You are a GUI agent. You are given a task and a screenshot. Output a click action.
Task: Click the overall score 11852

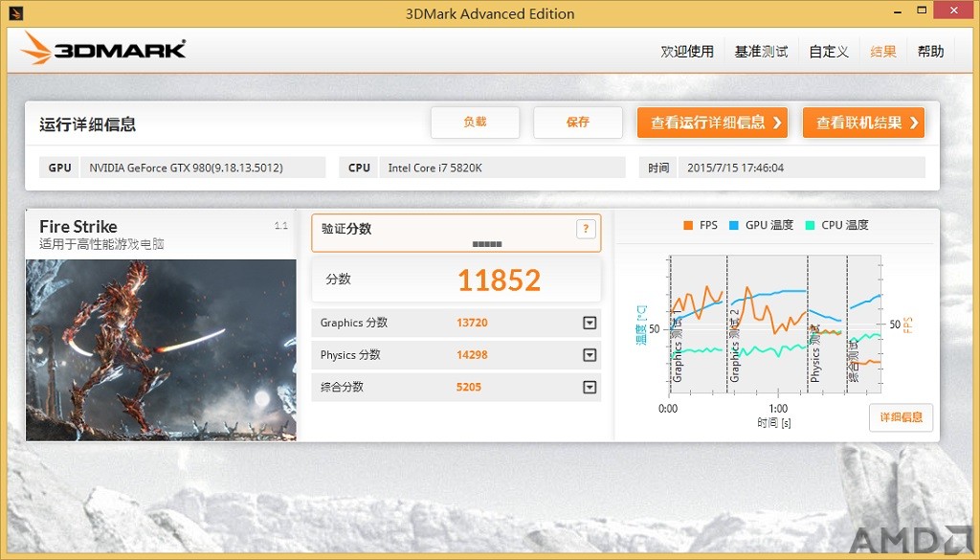(x=499, y=280)
